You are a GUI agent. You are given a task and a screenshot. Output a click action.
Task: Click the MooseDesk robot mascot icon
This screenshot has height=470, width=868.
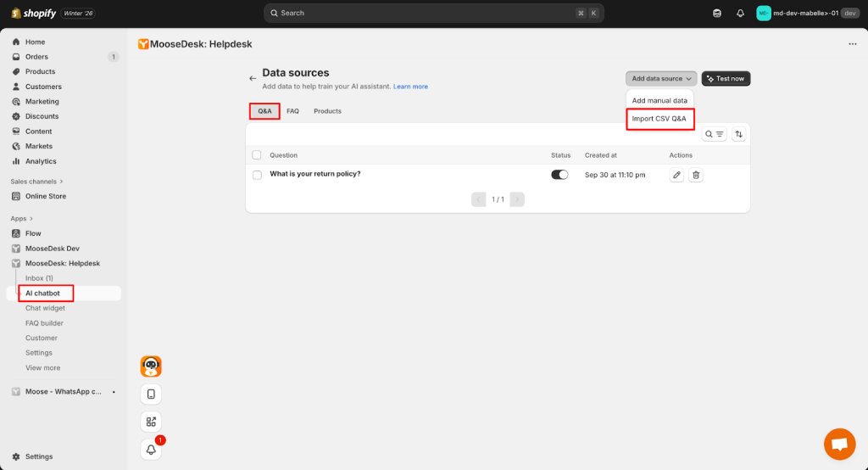pos(151,366)
